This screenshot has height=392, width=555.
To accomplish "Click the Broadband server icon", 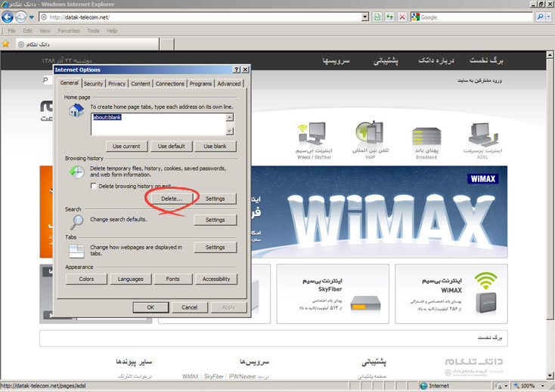I will 426,136.
